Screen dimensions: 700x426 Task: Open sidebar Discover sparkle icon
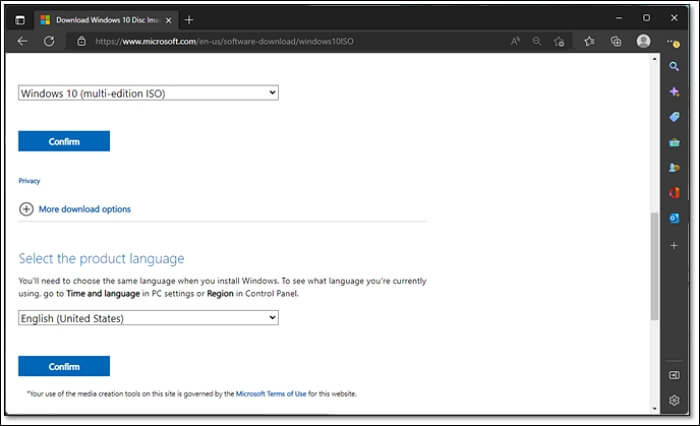pos(674,92)
